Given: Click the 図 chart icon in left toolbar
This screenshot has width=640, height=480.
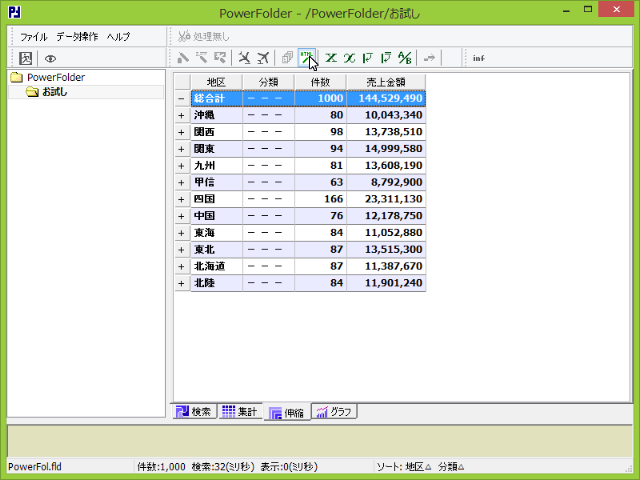Looking at the screenshot, I should point(26,58).
